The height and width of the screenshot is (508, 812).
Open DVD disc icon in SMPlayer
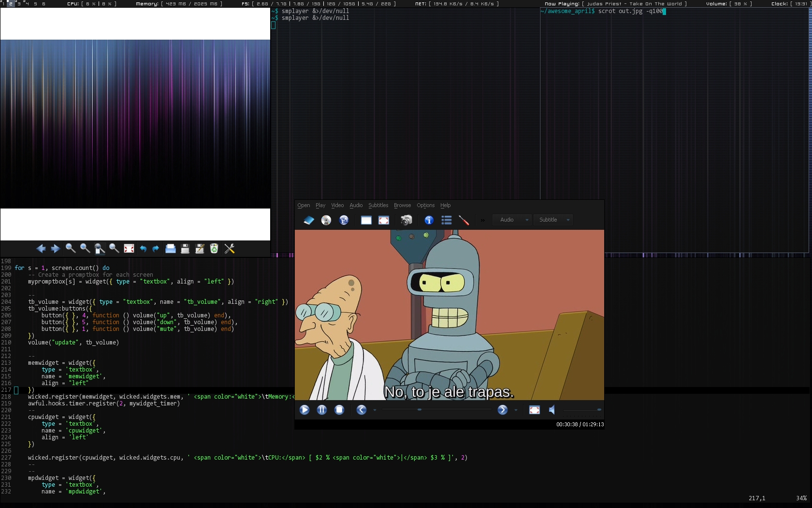tap(326, 220)
